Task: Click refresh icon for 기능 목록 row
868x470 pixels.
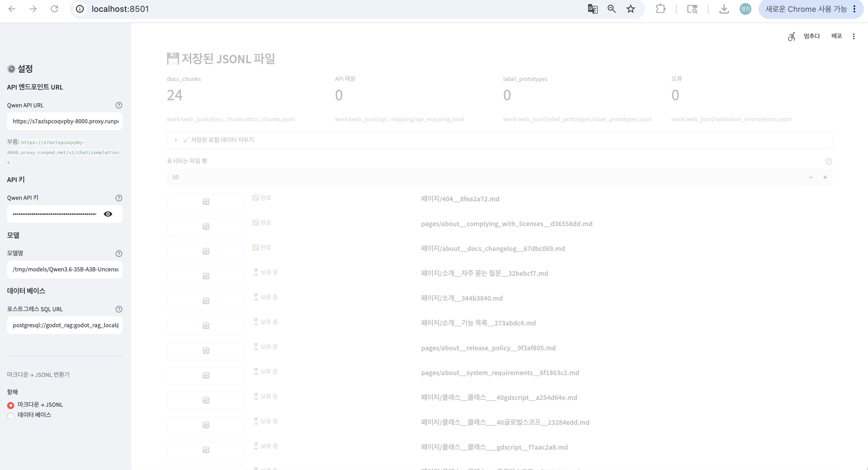Action: (x=206, y=326)
